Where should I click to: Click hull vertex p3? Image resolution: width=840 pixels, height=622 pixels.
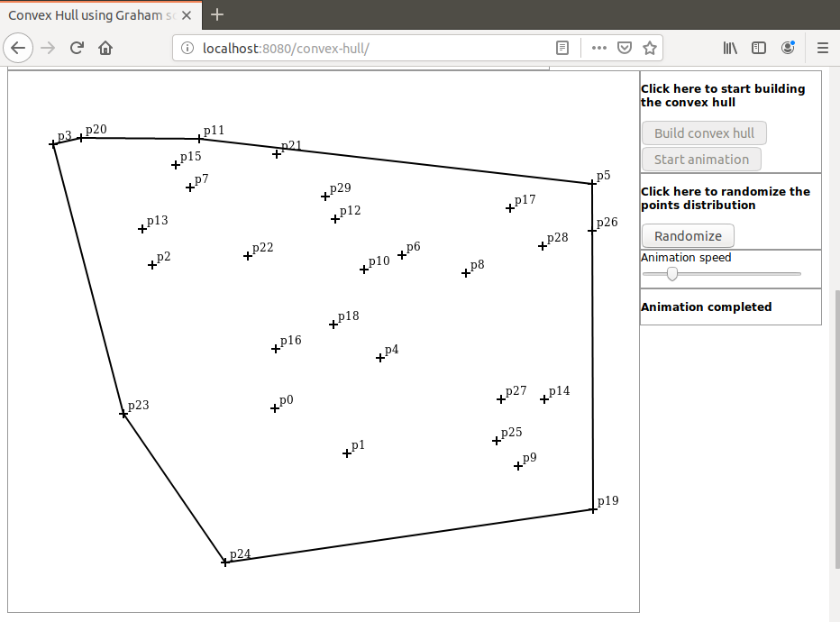click(x=52, y=144)
